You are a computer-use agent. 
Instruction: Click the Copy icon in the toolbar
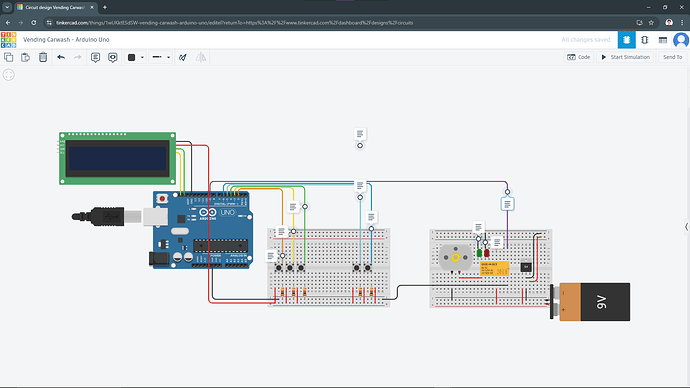(x=8, y=57)
